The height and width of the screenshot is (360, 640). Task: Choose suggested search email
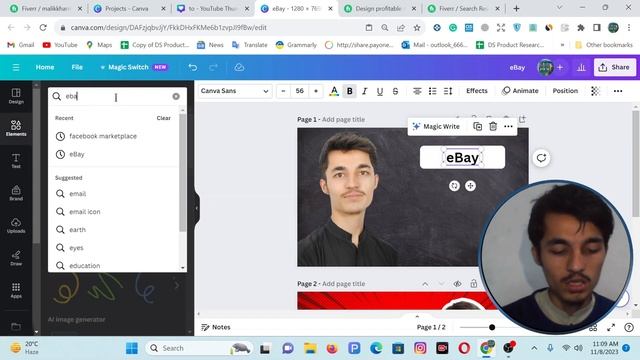click(x=78, y=193)
